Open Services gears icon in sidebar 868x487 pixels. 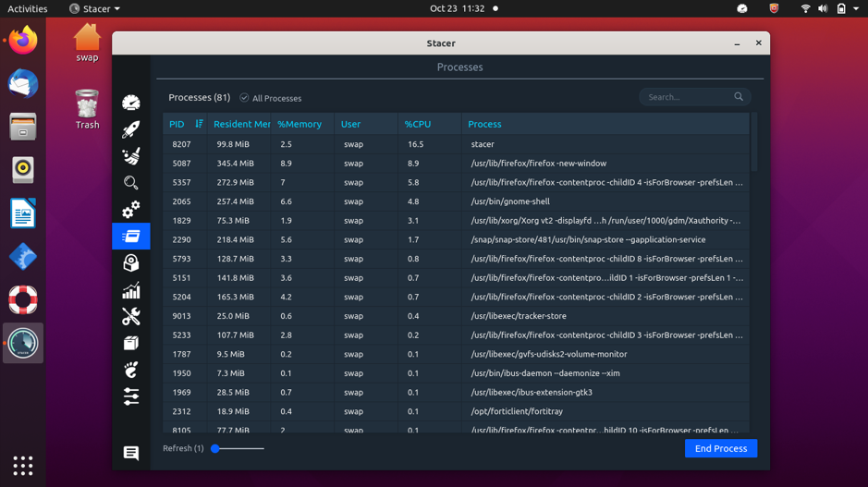pos(131,210)
